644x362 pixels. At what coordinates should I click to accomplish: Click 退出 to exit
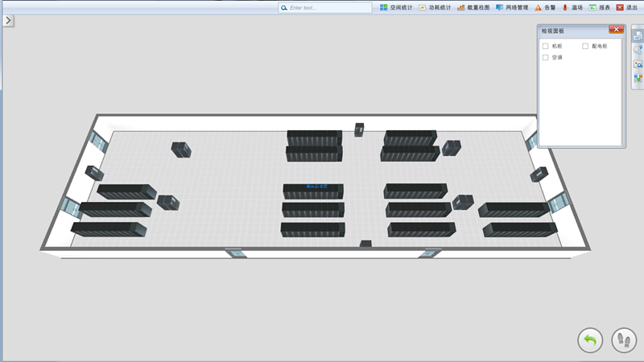[626, 7]
